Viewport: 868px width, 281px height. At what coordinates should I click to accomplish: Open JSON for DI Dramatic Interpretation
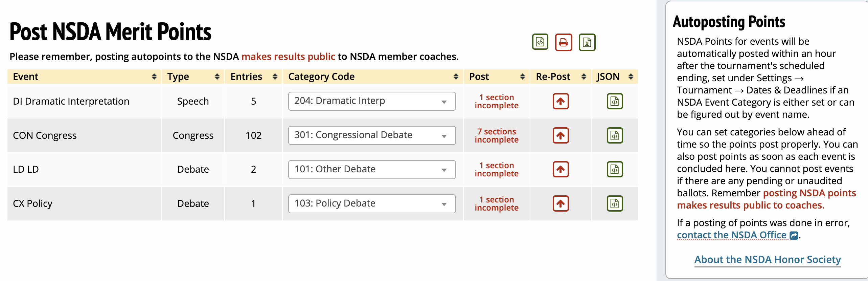614,101
